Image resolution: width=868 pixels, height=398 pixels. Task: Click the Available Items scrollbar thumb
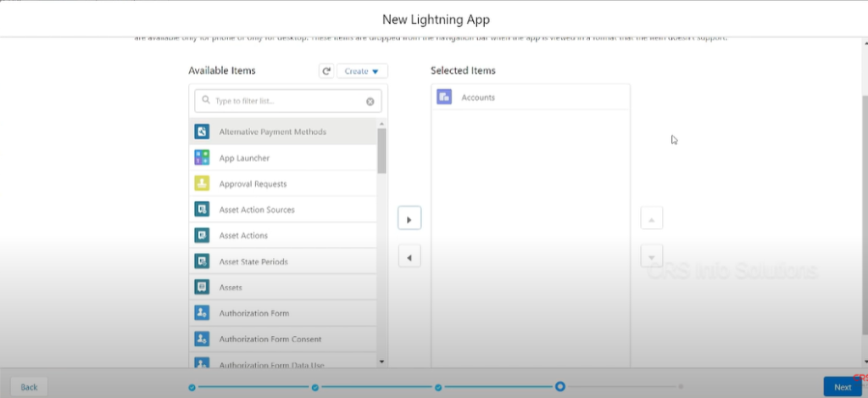[x=381, y=150]
